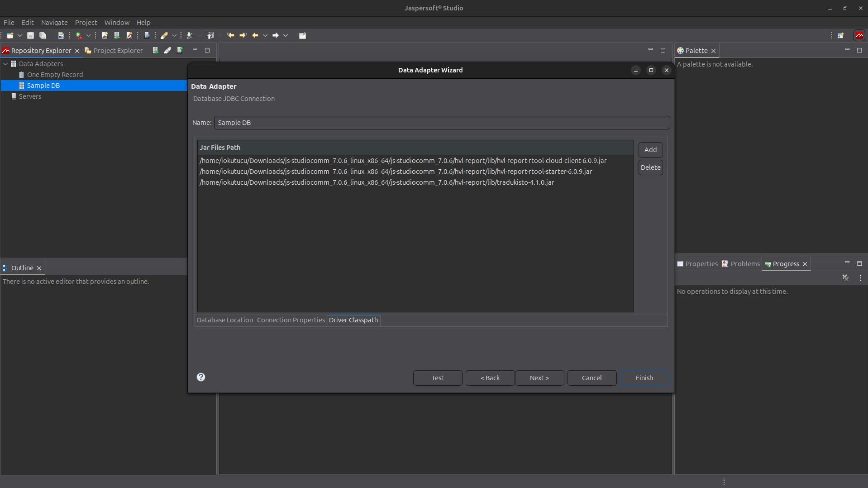This screenshot has width=868, height=488.
Task: Click the Run with toolbox toolbar icon
Action: coord(79,35)
